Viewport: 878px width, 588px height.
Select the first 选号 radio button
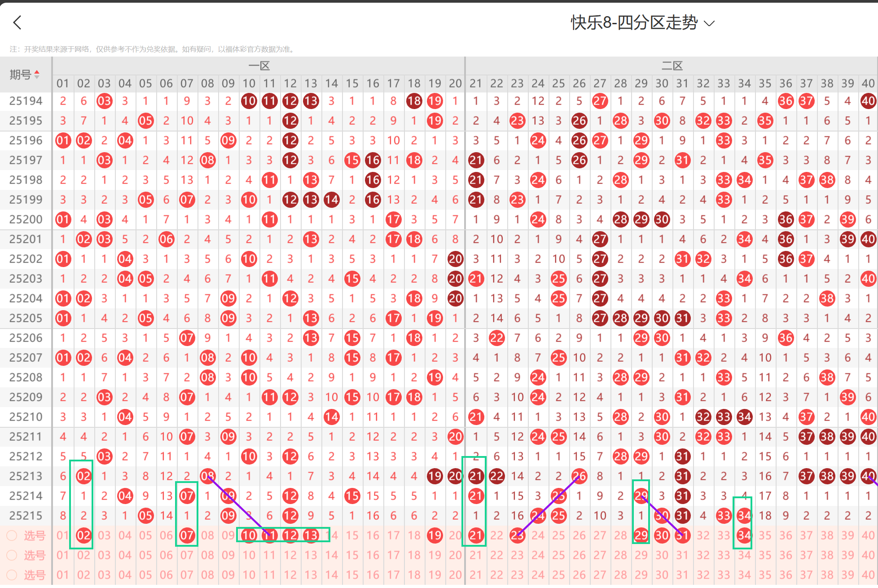tap(12, 535)
